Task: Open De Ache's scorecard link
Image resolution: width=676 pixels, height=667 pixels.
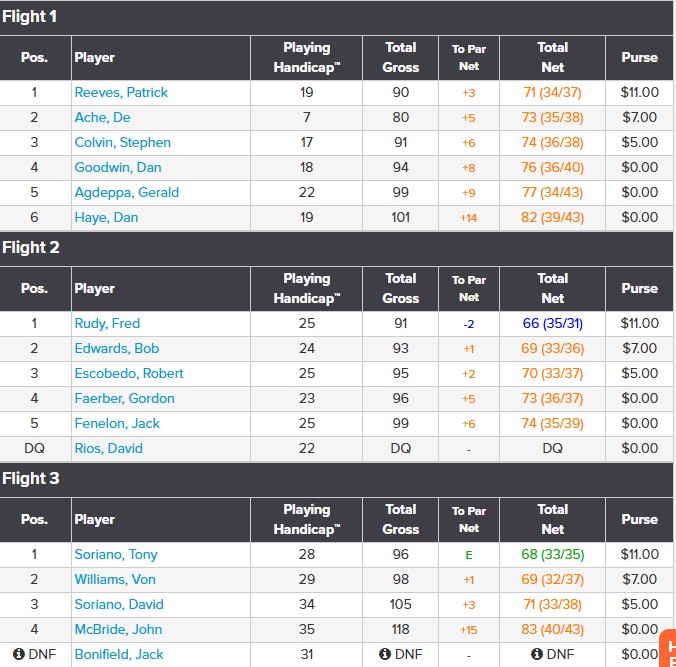Action: tap(101, 117)
